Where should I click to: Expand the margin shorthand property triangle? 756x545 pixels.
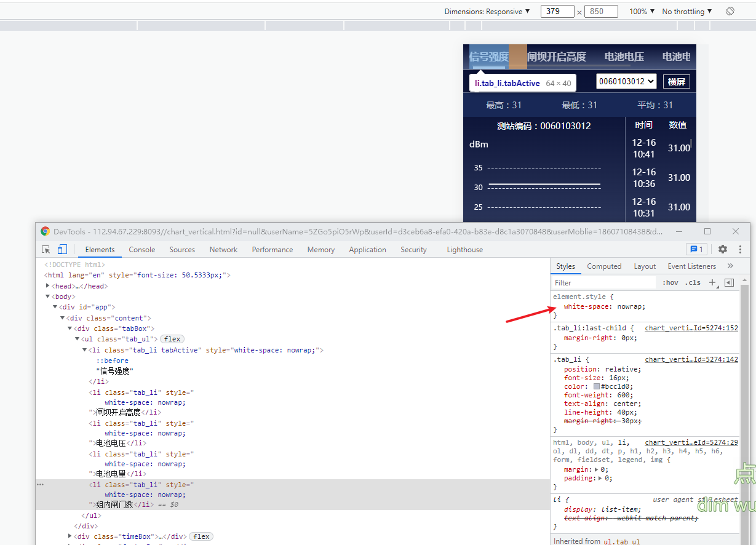point(597,469)
